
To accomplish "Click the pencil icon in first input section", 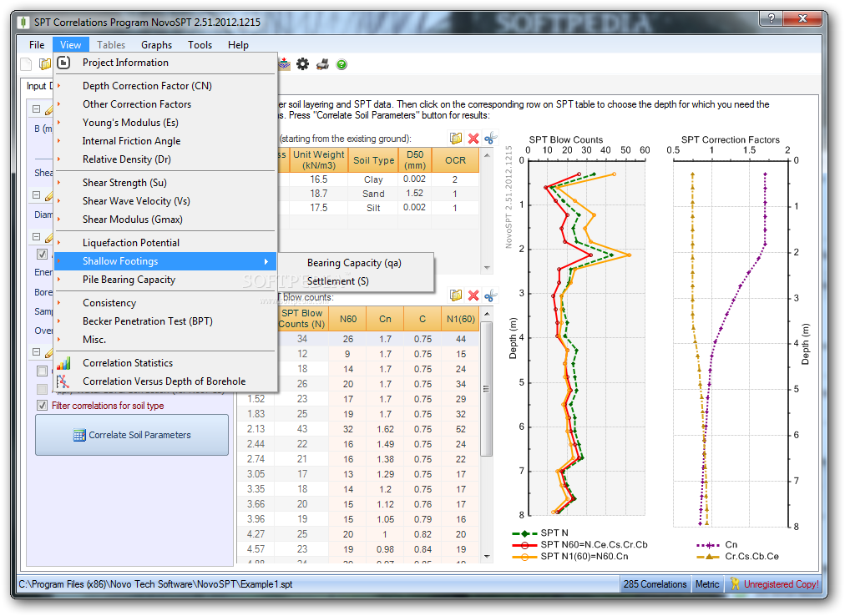I will tap(49, 110).
